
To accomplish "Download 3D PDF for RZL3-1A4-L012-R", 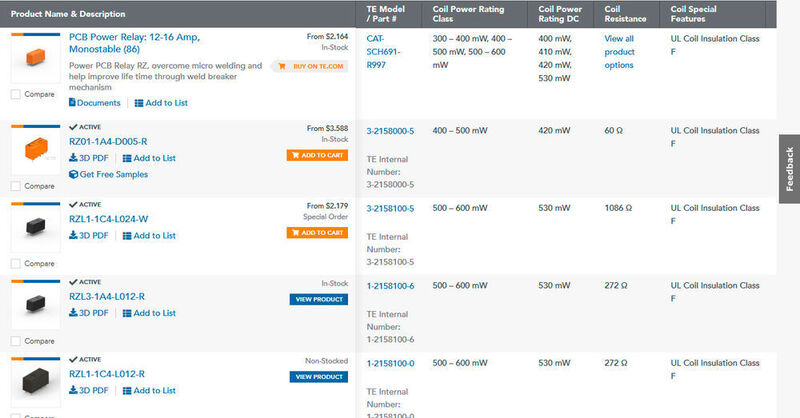I will pyautogui.click(x=89, y=313).
